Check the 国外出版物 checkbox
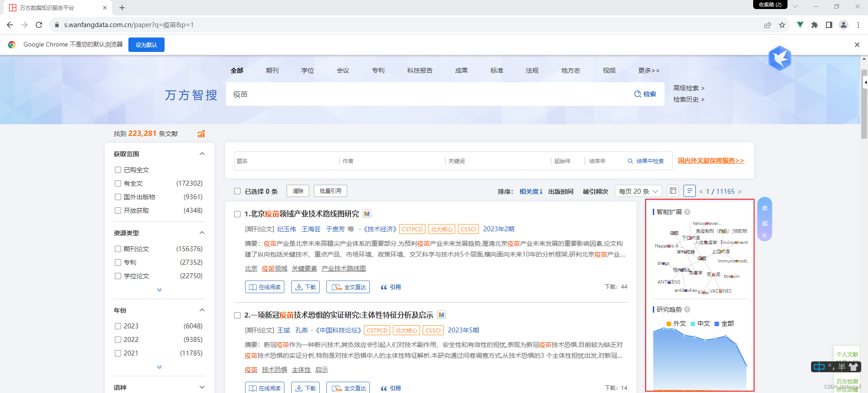Screen dimensions: 868x393 point(118,197)
